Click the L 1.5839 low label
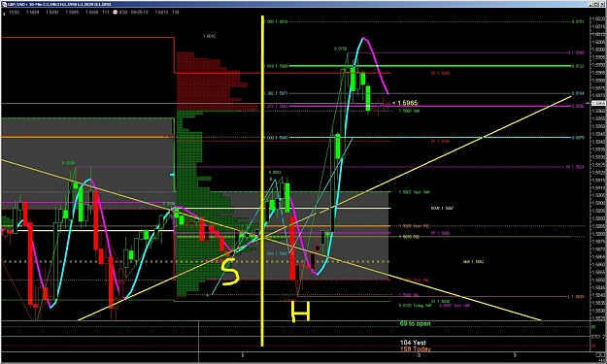Image resolution: width=607 pixels, height=364 pixels. 576,297
